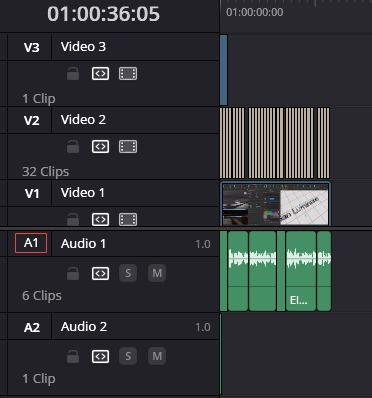Click the Video 1 track name

(83, 193)
